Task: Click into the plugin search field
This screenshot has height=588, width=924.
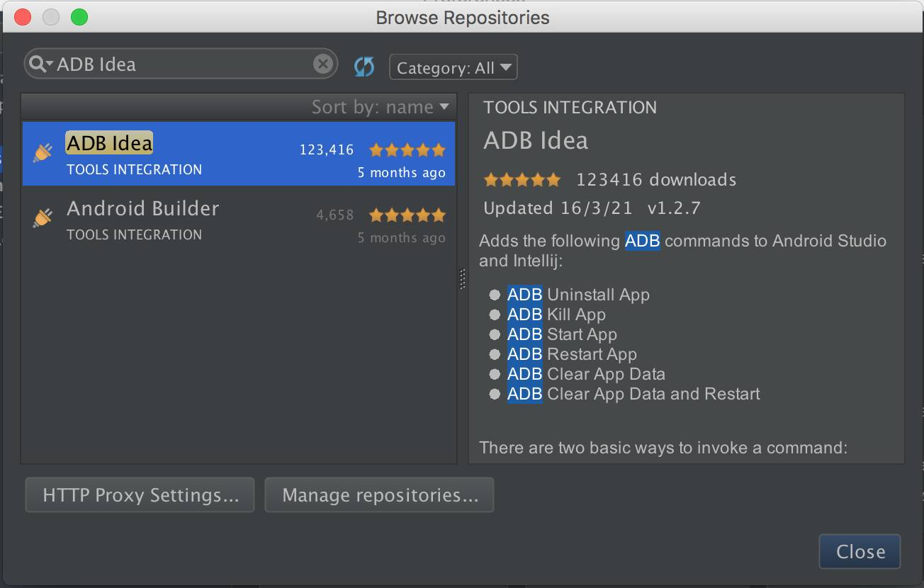Action: coord(184,64)
